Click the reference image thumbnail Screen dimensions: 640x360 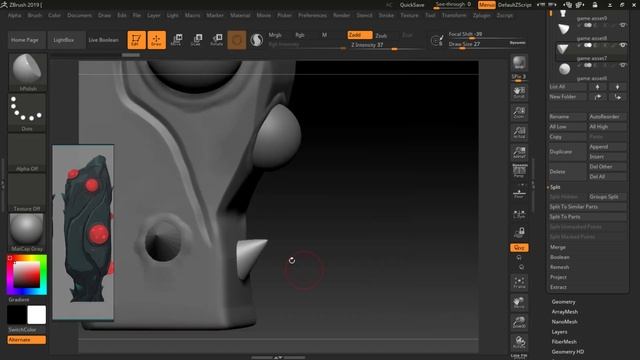point(83,232)
